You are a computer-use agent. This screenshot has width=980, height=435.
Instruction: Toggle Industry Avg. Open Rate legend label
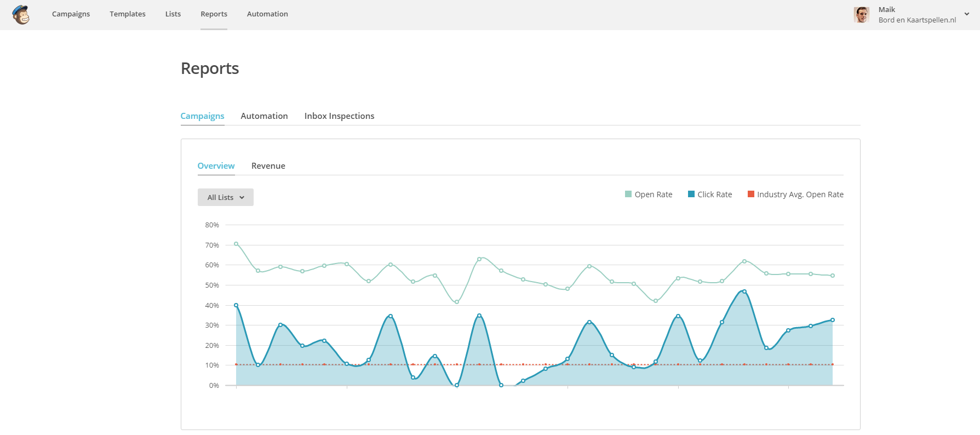(800, 194)
